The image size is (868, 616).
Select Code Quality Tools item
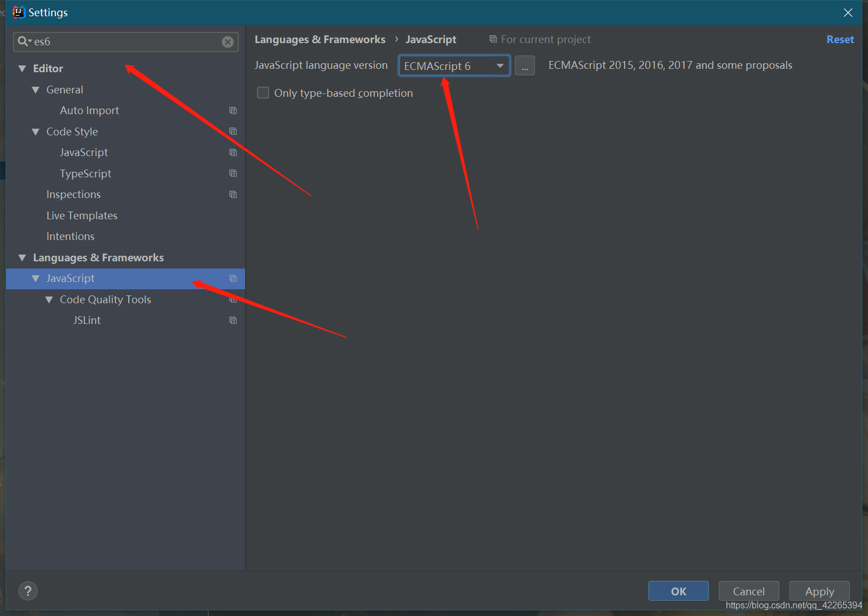[105, 300]
